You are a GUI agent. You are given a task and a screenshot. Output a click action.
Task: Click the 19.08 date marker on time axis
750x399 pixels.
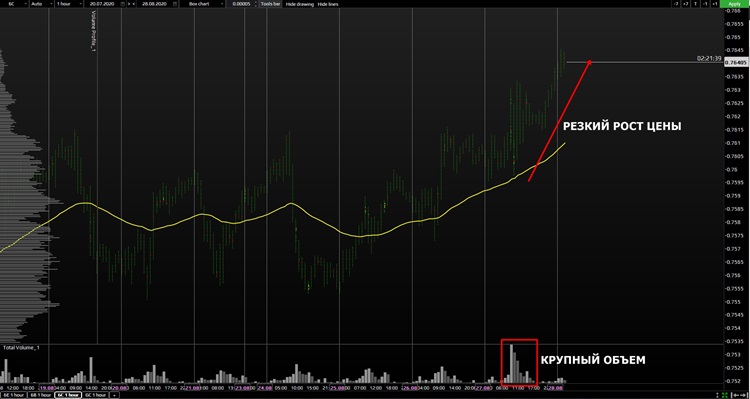(47, 388)
